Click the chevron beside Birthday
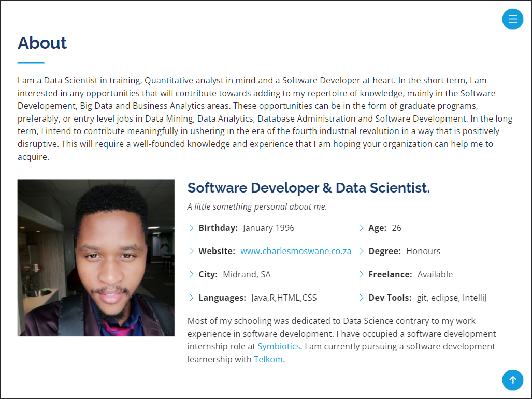 191,228
